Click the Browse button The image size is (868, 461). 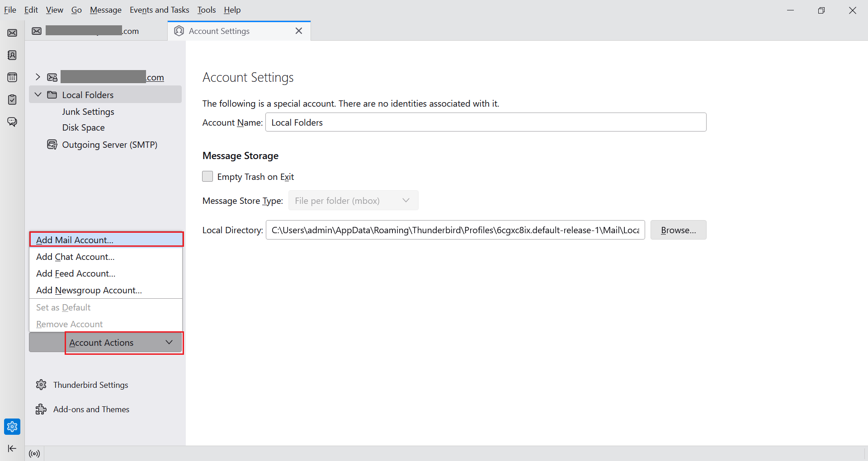678,230
